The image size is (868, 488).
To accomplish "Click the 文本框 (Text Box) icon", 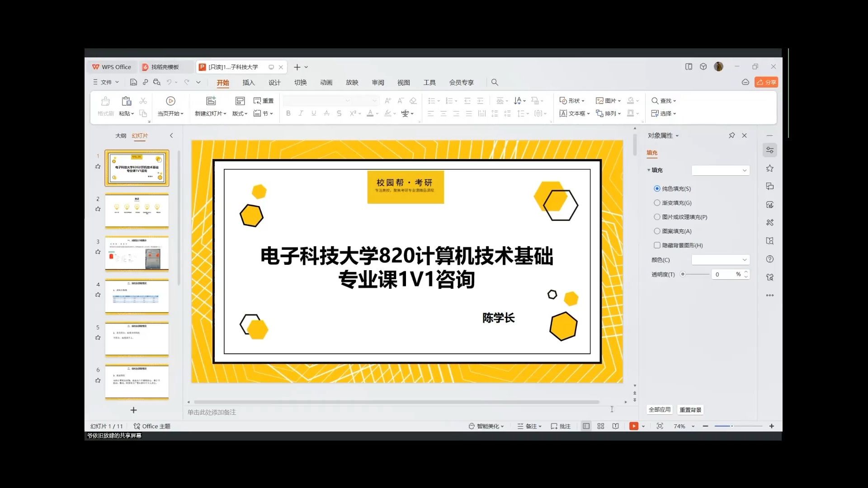I will pyautogui.click(x=573, y=113).
